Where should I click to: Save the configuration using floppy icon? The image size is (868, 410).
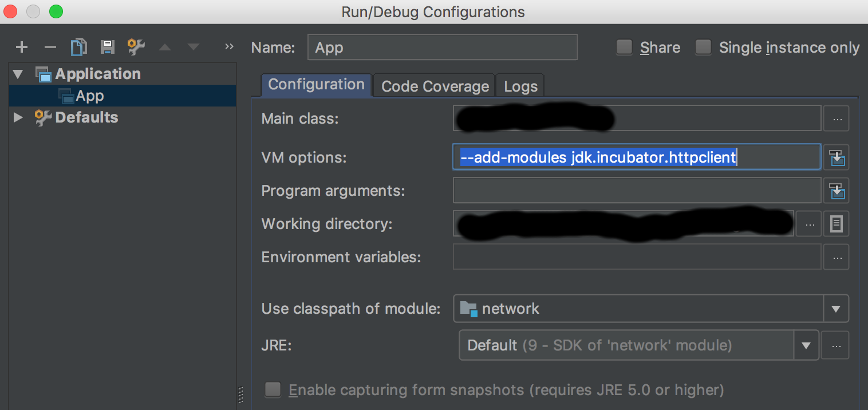pyautogui.click(x=107, y=47)
